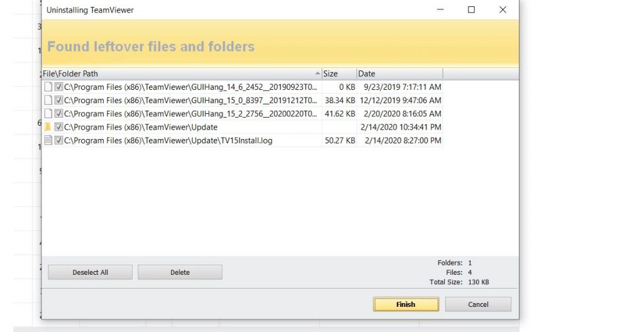Toggle the GUIHang_15_2_2756 file checkbox
This screenshot has width=644, height=332.
pyautogui.click(x=58, y=114)
